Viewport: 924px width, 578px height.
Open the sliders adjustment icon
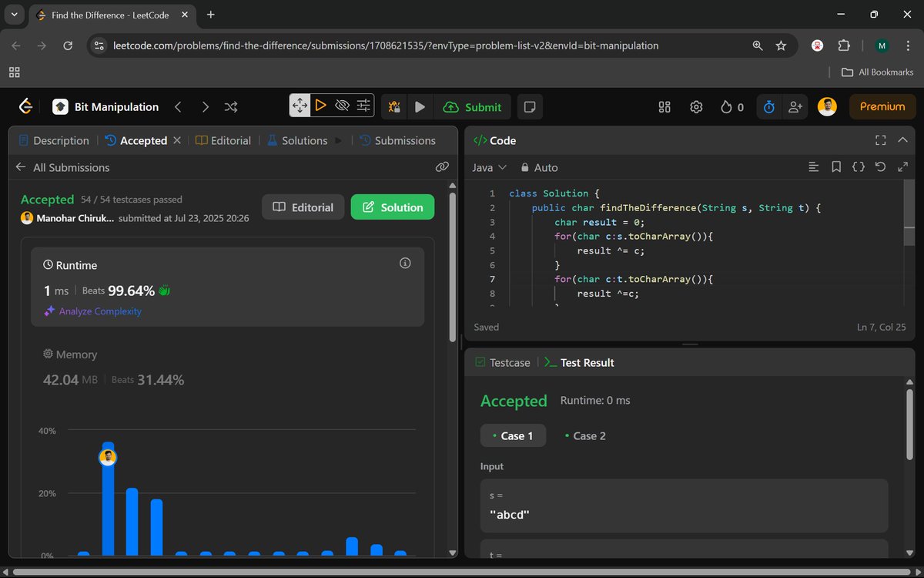point(363,106)
